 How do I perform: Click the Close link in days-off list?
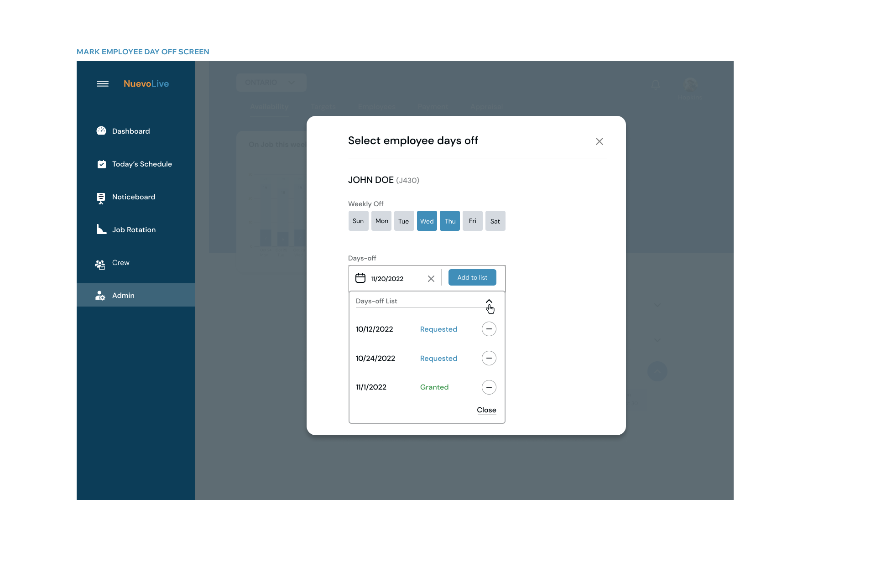point(486,410)
